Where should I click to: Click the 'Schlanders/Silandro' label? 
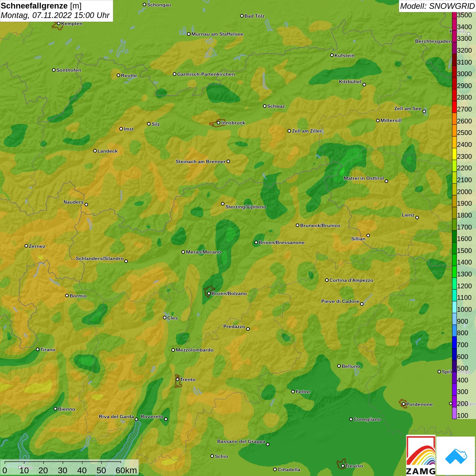(100, 258)
